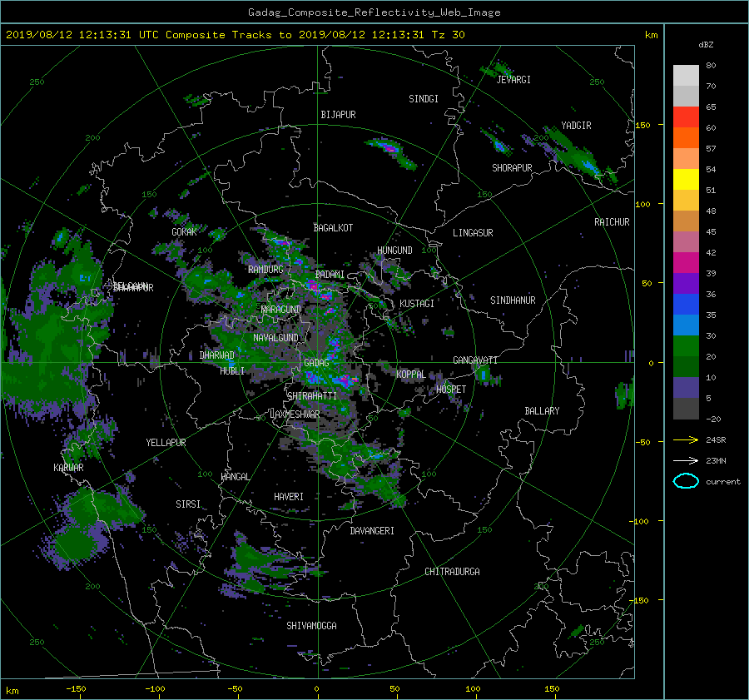The image size is (749, 700).
Task: Click the SHIVAMOGGA label
Action: 311,626
